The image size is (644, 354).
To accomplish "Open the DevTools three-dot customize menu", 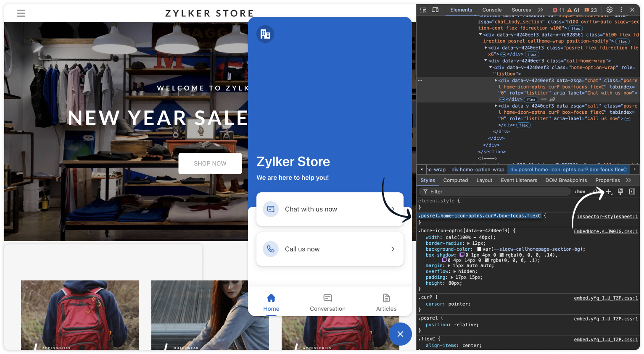I will coord(621,10).
